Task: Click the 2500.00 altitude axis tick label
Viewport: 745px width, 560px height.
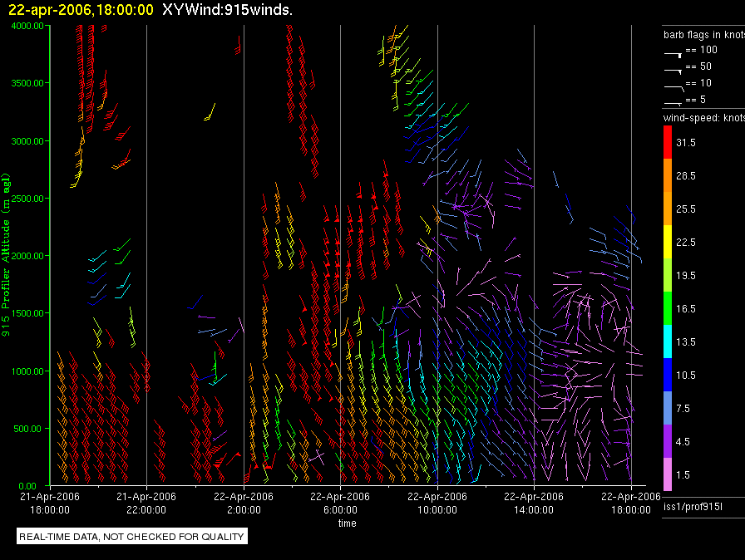Action: click(x=27, y=199)
